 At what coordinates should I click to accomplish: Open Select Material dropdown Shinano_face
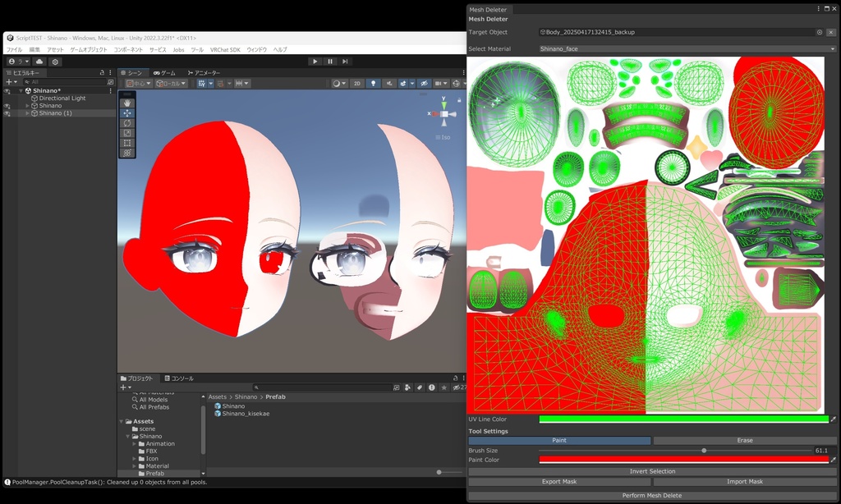[687, 48]
